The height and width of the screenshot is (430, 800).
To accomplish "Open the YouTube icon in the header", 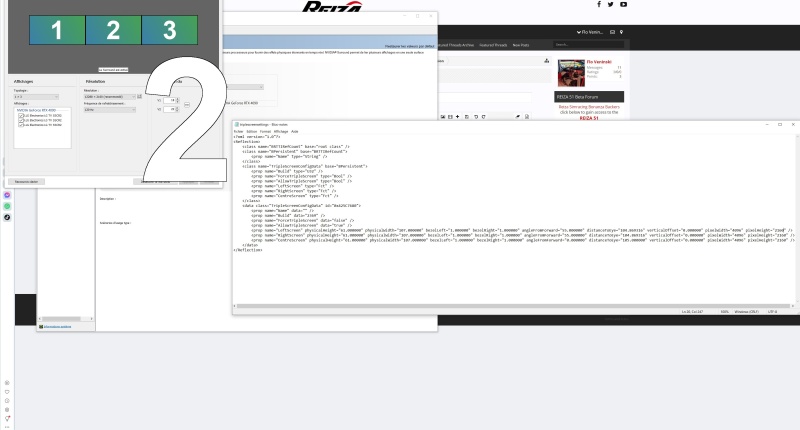I will [623, 5].
